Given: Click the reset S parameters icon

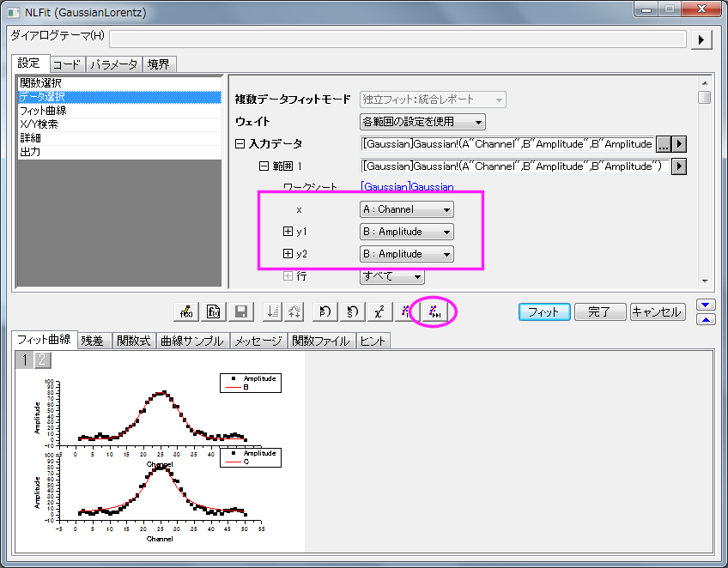Looking at the screenshot, I should click(x=352, y=311).
